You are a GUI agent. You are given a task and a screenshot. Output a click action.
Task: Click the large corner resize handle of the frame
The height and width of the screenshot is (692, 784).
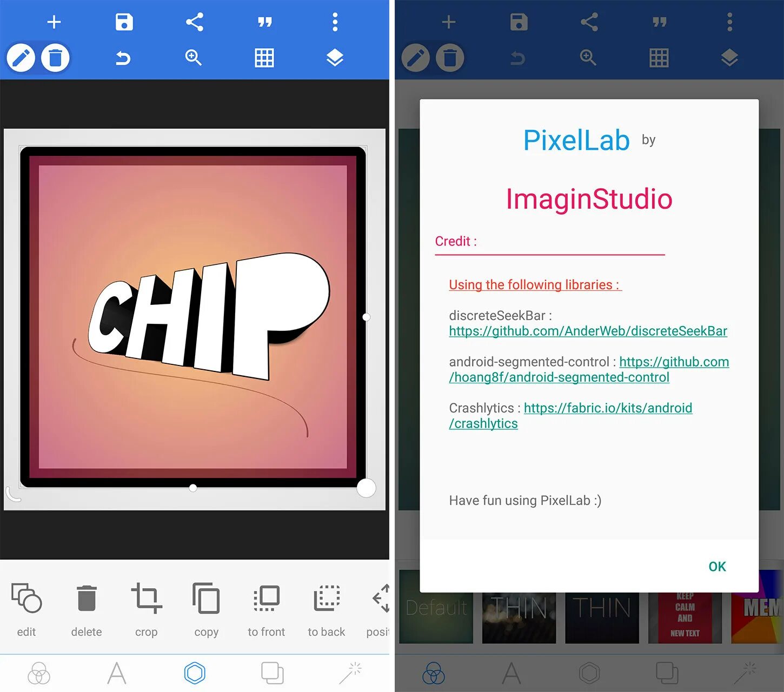click(366, 488)
